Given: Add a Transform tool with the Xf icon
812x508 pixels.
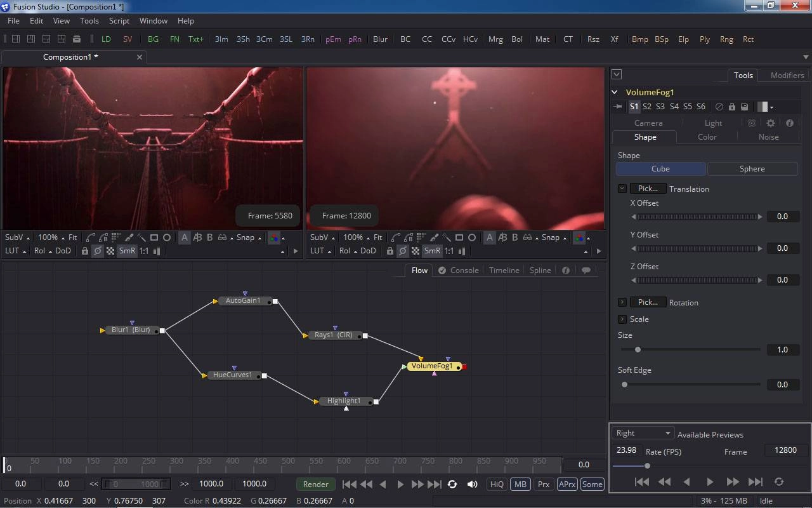Looking at the screenshot, I should pyautogui.click(x=614, y=39).
